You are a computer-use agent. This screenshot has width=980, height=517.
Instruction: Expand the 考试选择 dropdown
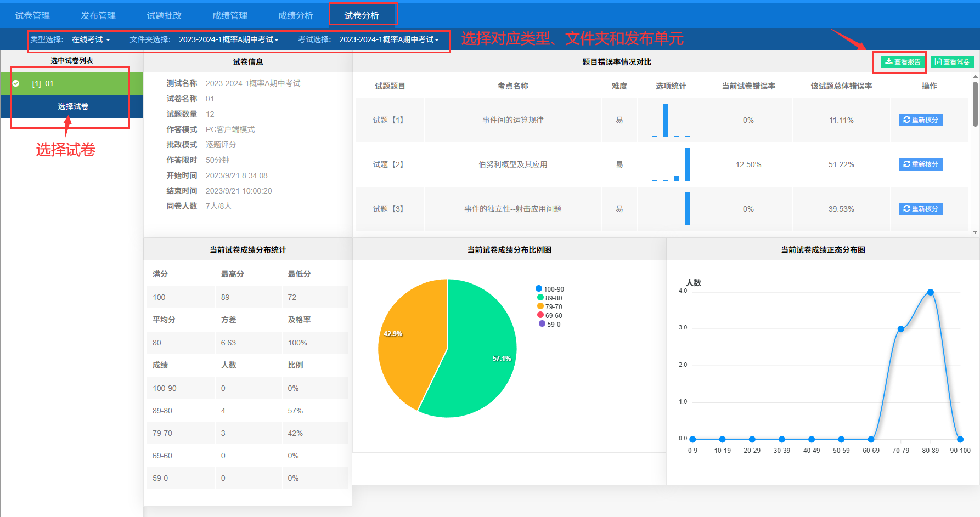click(x=389, y=39)
